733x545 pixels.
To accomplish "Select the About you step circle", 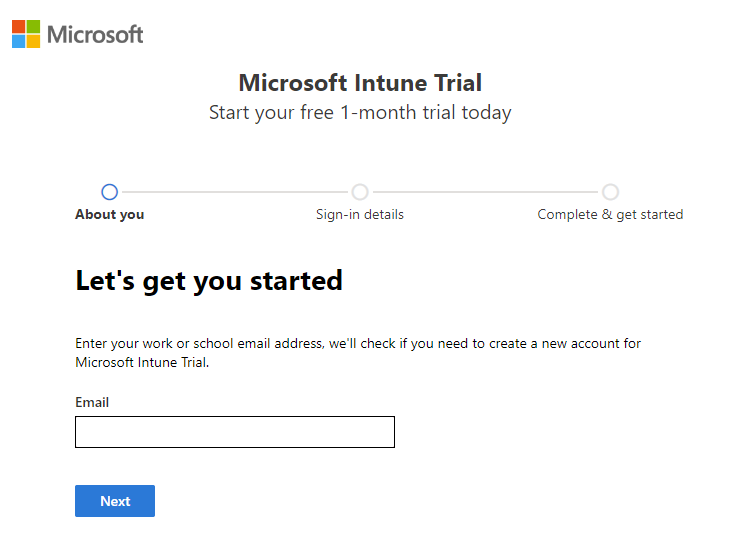I will click(109, 192).
